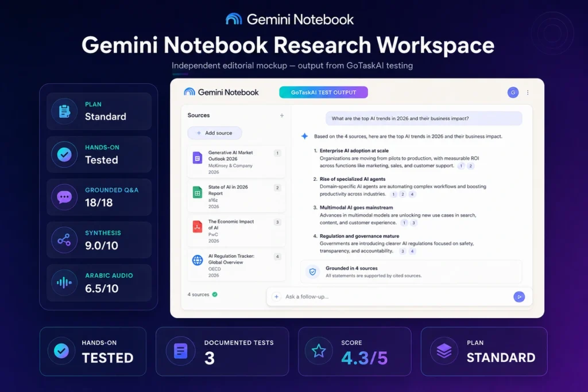Click the 'Regulation and governance mature' heading

[x=359, y=236]
